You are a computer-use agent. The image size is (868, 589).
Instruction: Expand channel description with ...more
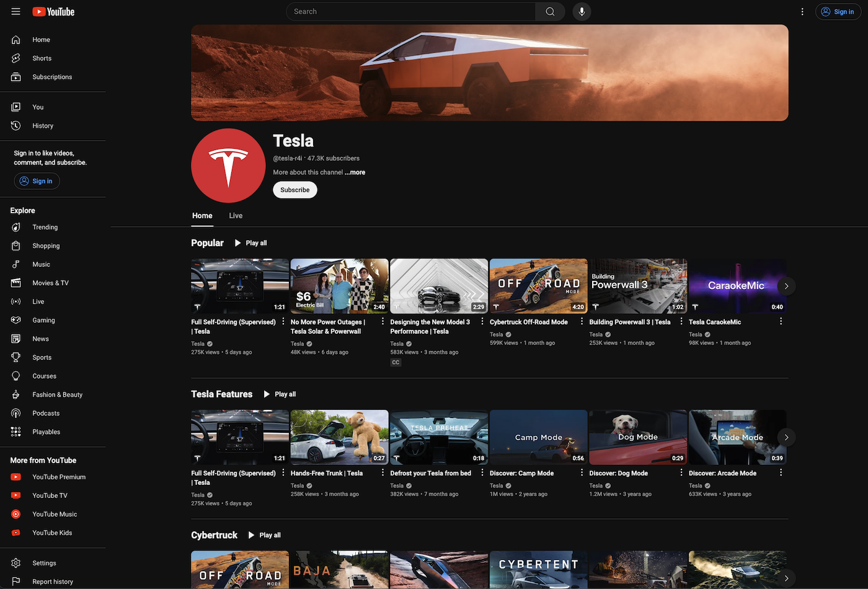[355, 172]
